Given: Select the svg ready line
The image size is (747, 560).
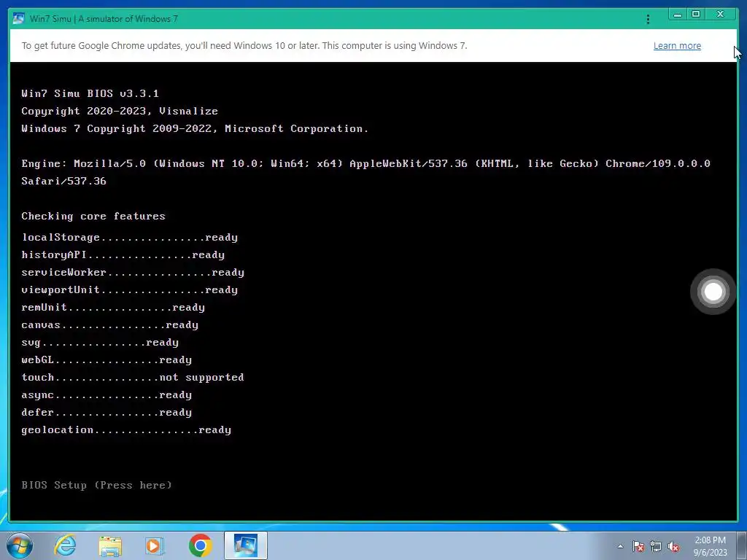Looking at the screenshot, I should point(100,343).
